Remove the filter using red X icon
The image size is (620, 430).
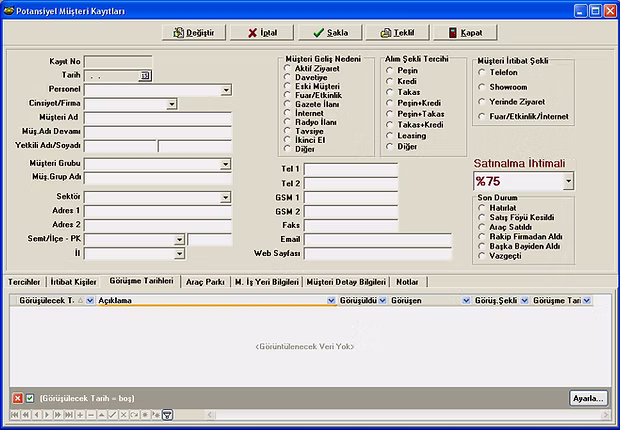click(x=18, y=398)
